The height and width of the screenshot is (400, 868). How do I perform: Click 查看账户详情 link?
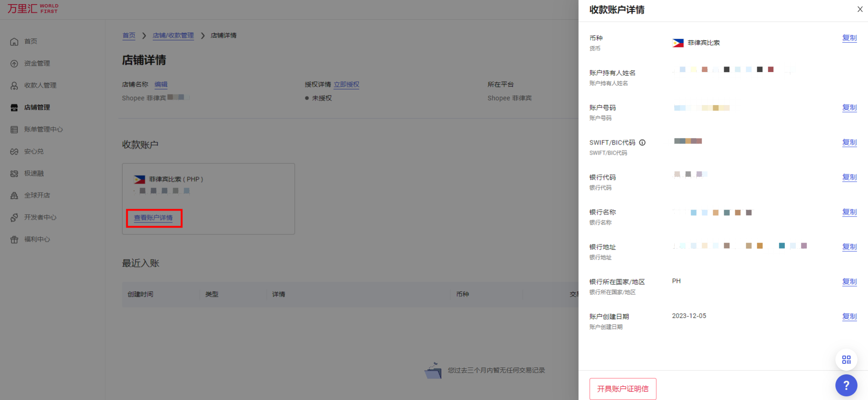153,218
